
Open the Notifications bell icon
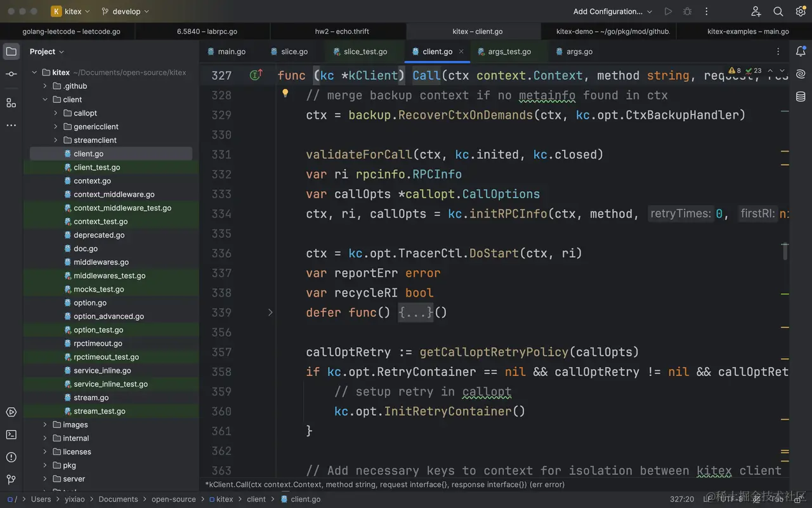tap(801, 51)
